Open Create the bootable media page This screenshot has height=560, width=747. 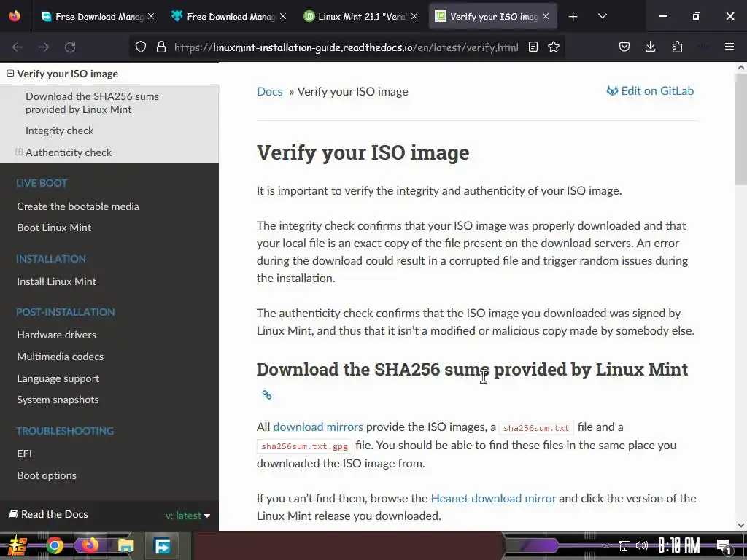tap(78, 206)
